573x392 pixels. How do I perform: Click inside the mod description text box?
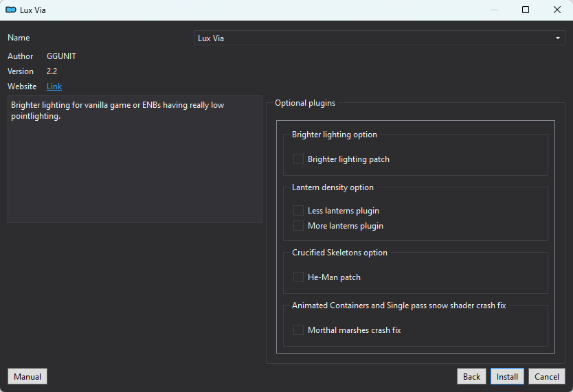coord(135,159)
